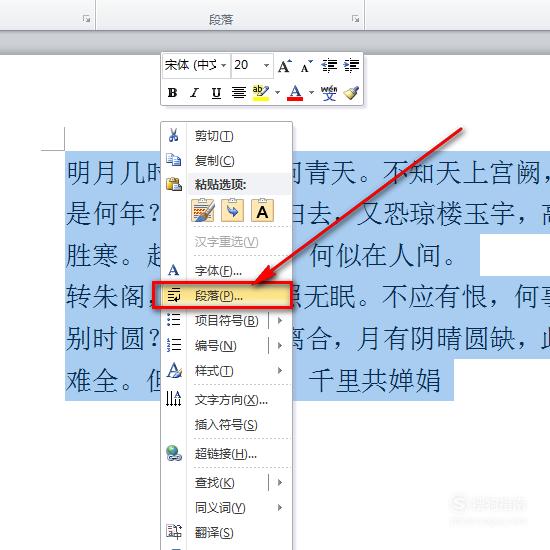
Task: Choose Merge Formatting paste option
Action: pyautogui.click(x=233, y=210)
